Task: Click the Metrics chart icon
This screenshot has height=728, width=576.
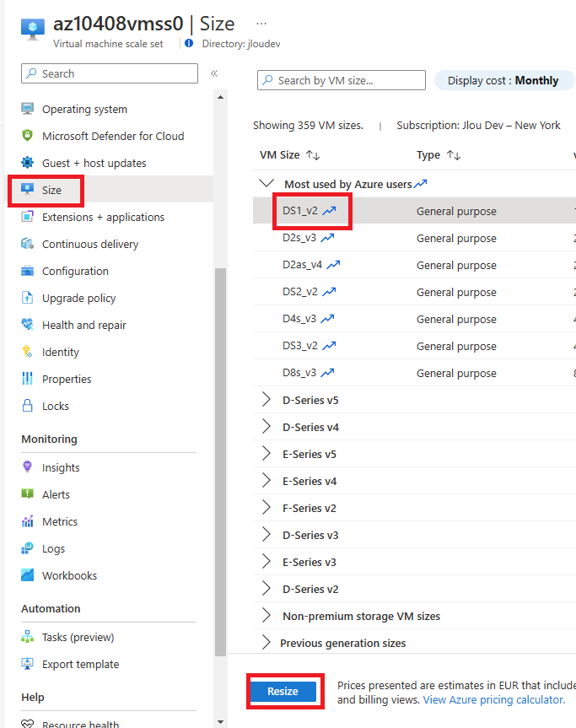Action: point(27,521)
